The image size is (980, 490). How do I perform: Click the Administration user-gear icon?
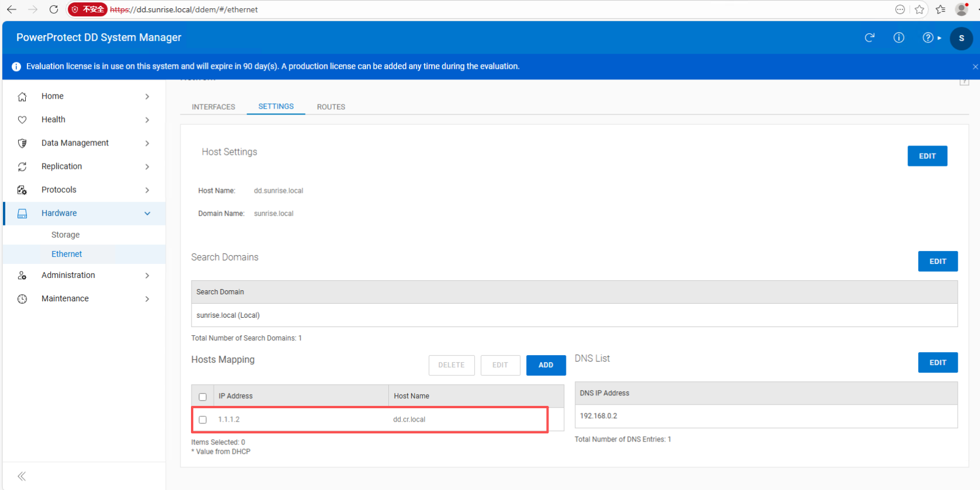22,275
